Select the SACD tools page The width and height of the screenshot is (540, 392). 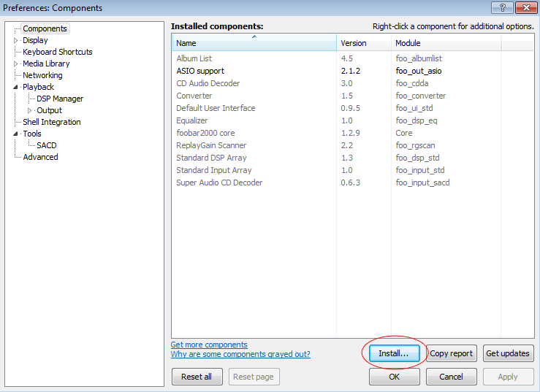click(x=46, y=145)
